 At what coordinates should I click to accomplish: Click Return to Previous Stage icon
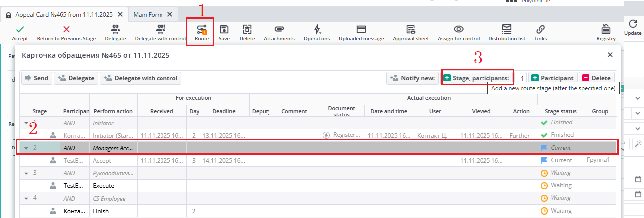click(66, 29)
